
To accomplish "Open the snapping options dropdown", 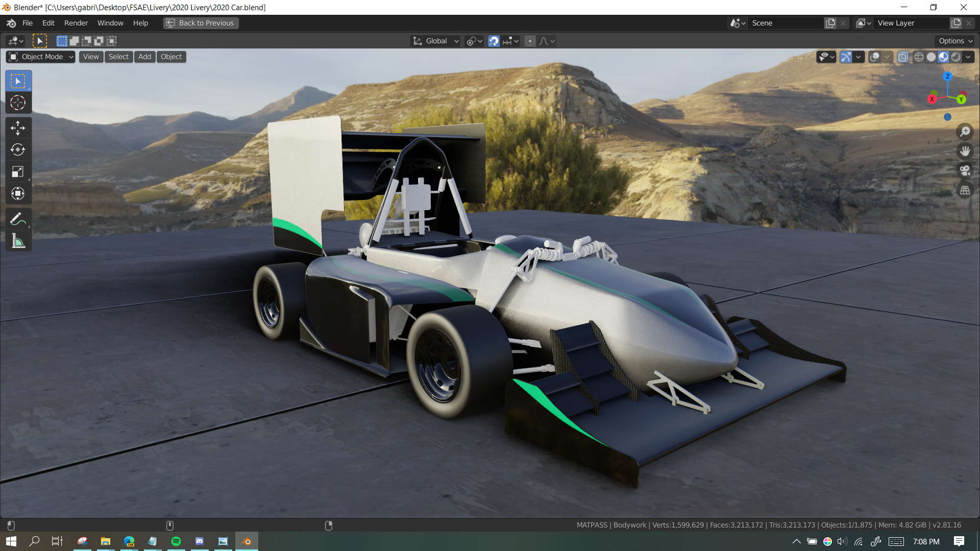I will pyautogui.click(x=510, y=41).
